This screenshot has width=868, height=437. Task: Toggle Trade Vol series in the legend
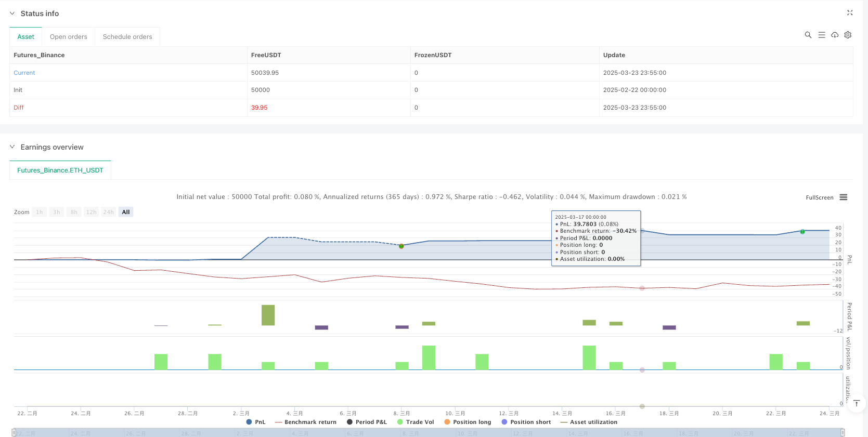416,422
